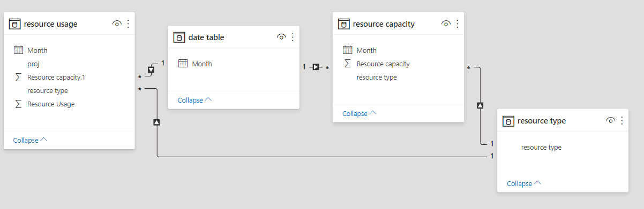
Task: Select Month calendar icon in resource capacity
Action: tap(347, 50)
